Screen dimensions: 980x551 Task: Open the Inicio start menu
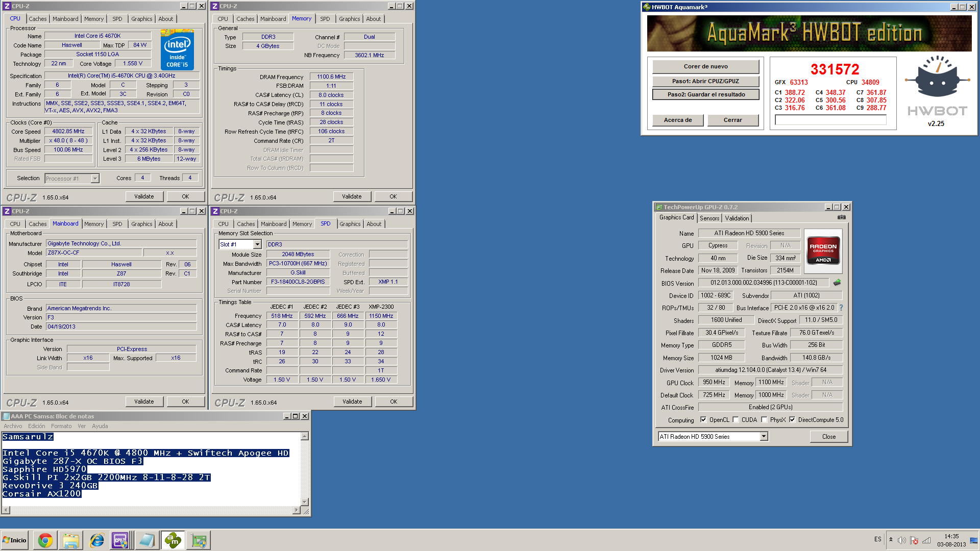coord(15,540)
